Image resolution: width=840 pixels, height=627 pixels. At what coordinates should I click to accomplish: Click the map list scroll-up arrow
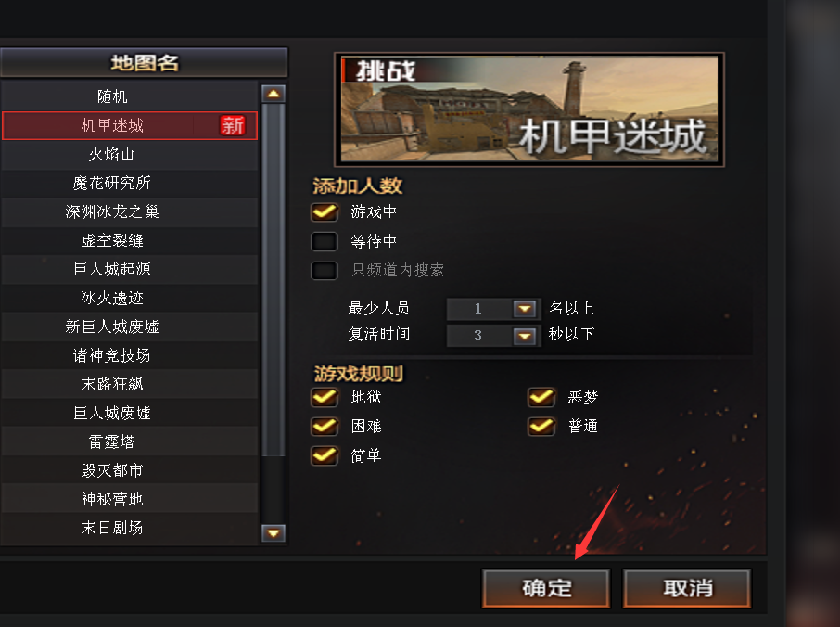[274, 94]
